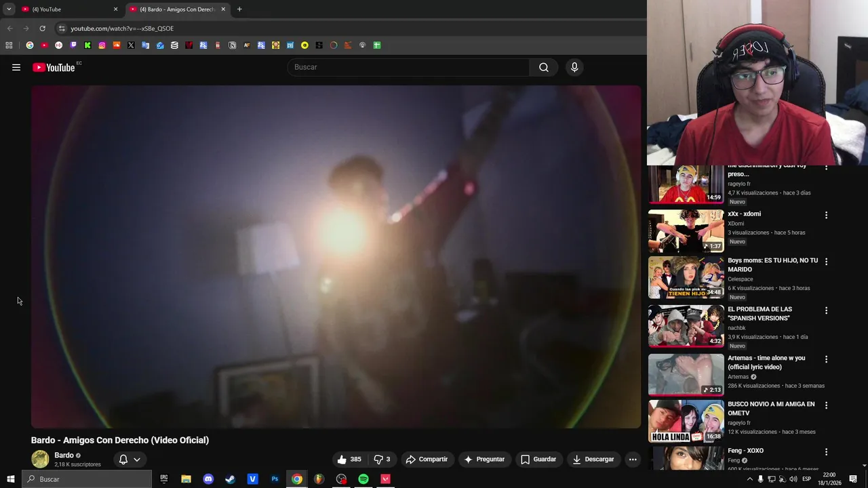Click the search magnifier button
This screenshot has height=488, width=868.
click(544, 67)
